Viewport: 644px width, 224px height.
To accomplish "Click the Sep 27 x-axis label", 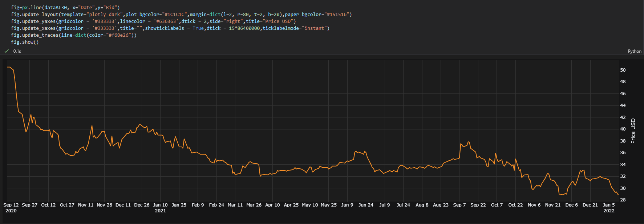I will [30, 205].
